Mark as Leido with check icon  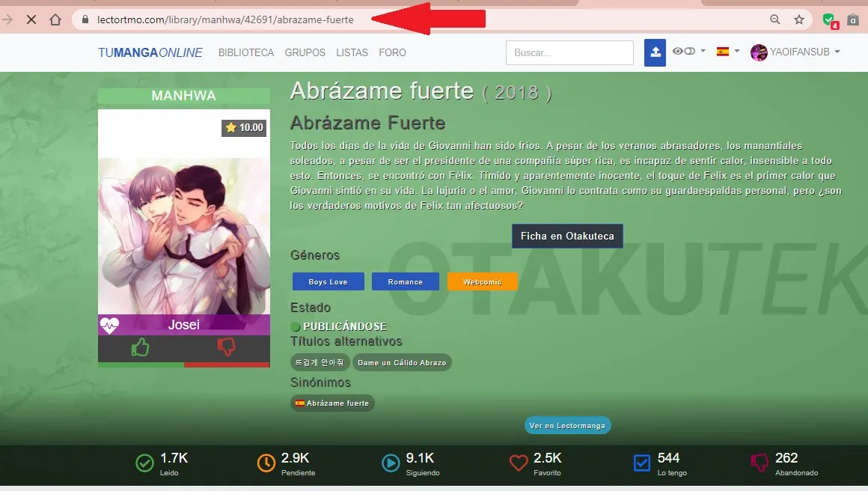pyautogui.click(x=144, y=463)
